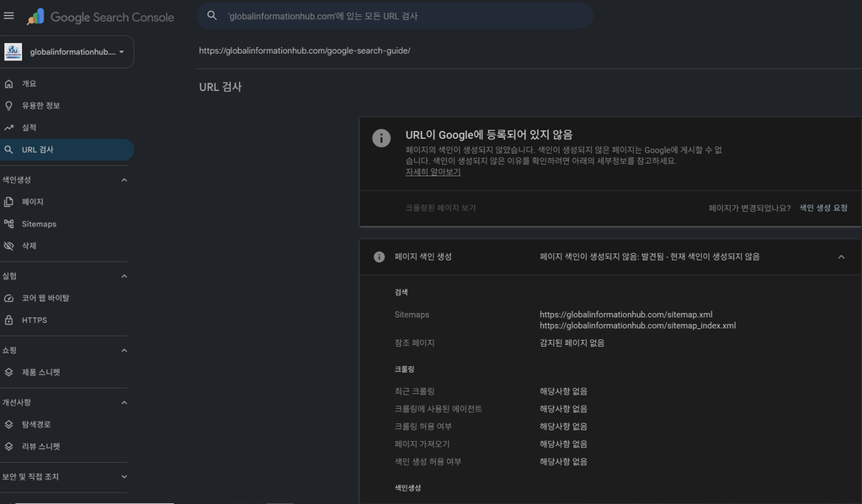The height and width of the screenshot is (504, 862).
Task: Collapse the 실험 sidebar section
Action: tap(125, 276)
